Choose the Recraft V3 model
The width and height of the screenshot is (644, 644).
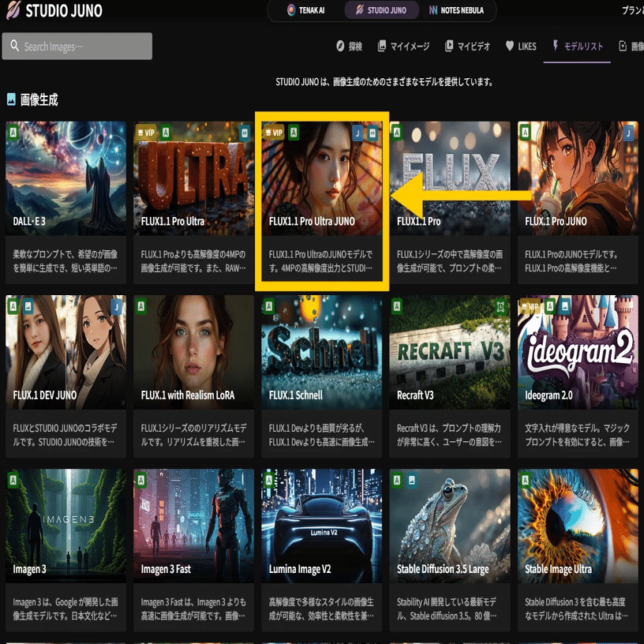coord(450,376)
